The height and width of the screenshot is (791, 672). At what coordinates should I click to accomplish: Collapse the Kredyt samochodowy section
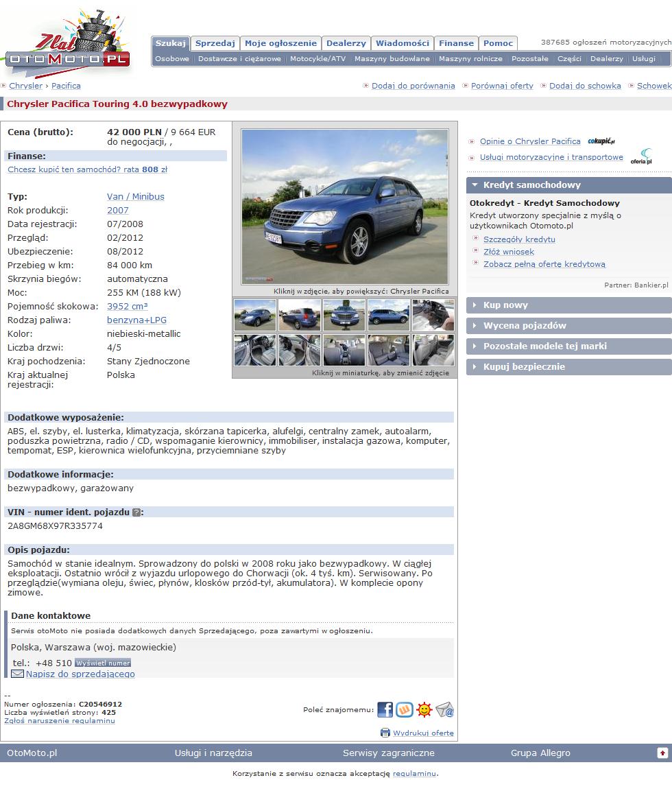click(568, 185)
